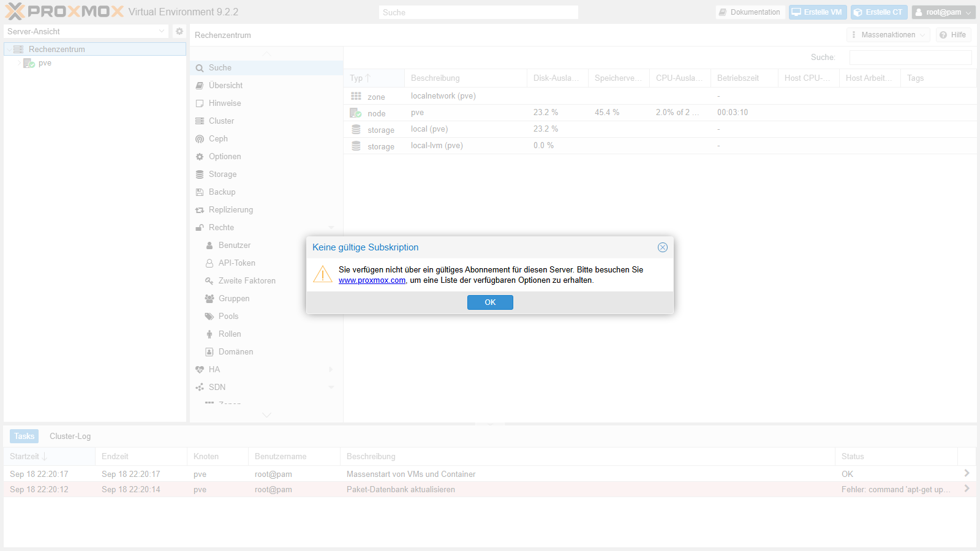Click the Übersicht book icon
This screenshot has height=551, width=980.
click(x=200, y=86)
